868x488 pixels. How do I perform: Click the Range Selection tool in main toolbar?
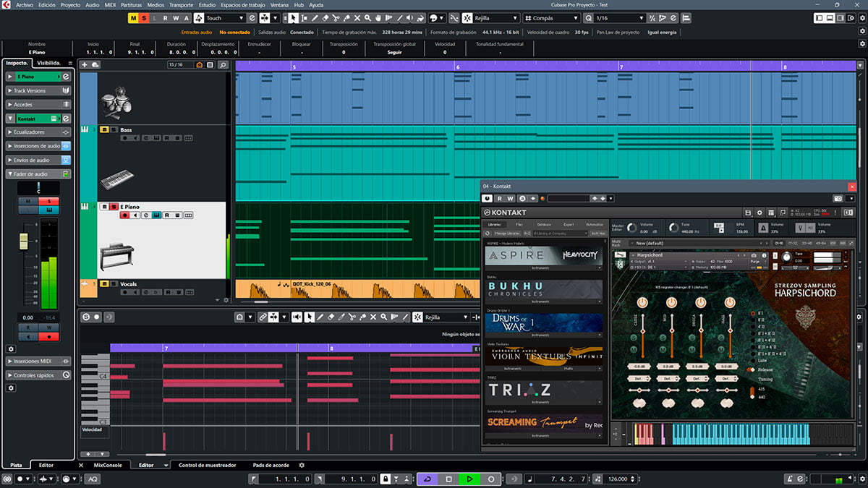tap(304, 17)
